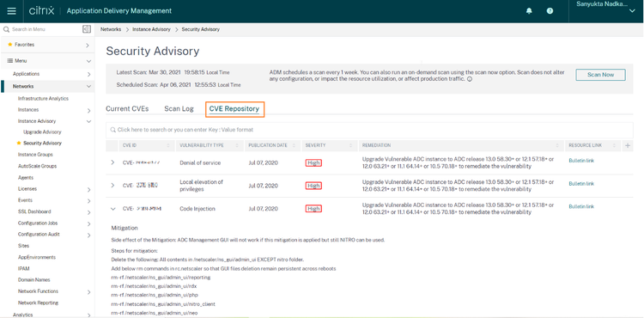Switch to the Scan Log tab
The width and height of the screenshot is (644, 318).
tap(179, 109)
